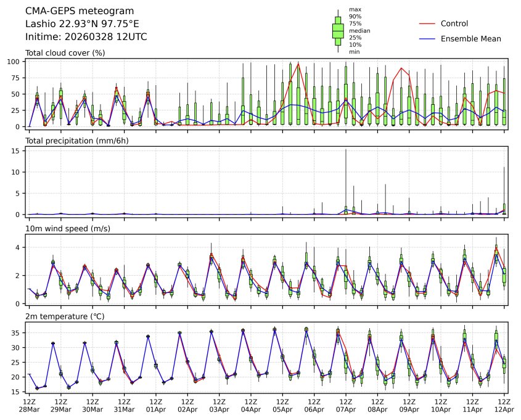Select the 'Total cloud cover (%)' panel title
The image size is (521, 420).
tap(65, 53)
